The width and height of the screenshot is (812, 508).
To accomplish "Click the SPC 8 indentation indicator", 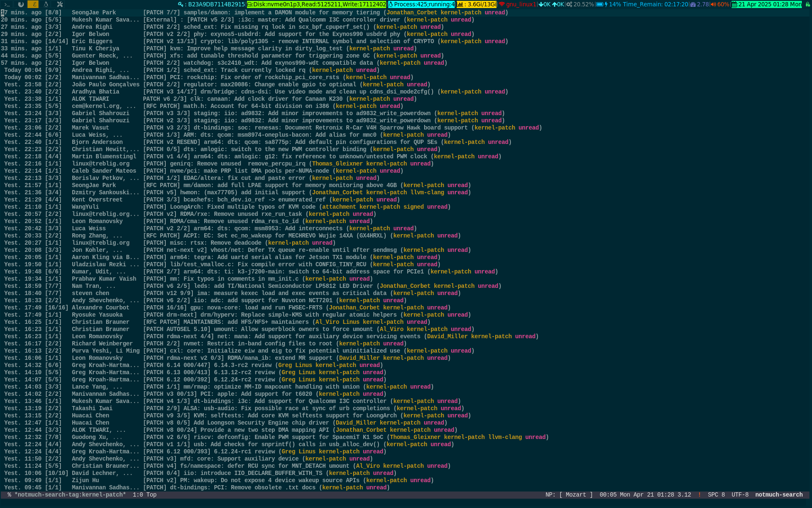I will [x=716, y=495].
